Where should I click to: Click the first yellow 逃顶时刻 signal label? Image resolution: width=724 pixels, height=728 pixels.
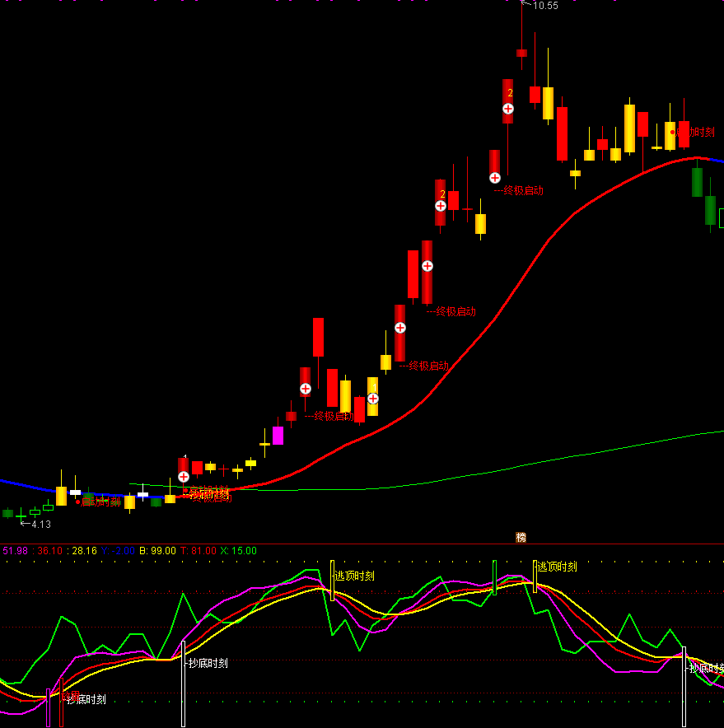click(354, 576)
